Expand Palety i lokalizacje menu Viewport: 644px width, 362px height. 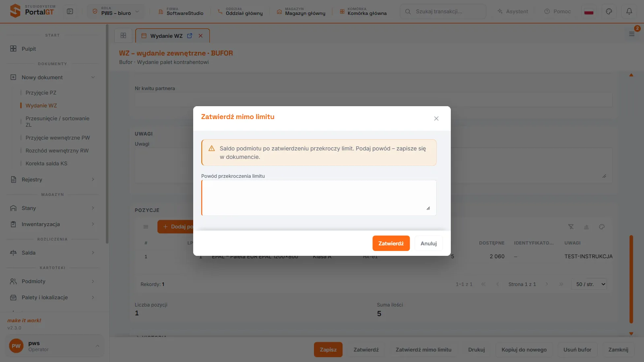[x=52, y=297]
